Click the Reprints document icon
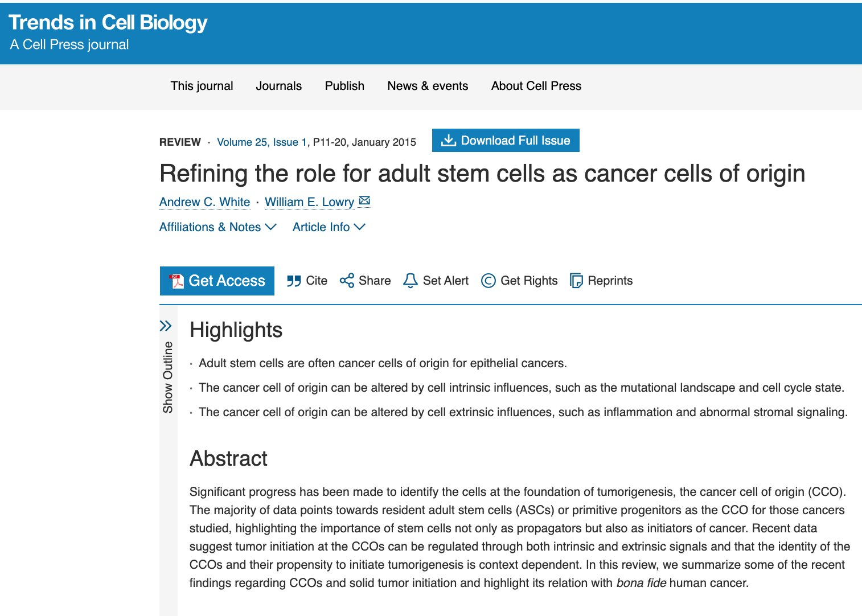 click(x=576, y=281)
